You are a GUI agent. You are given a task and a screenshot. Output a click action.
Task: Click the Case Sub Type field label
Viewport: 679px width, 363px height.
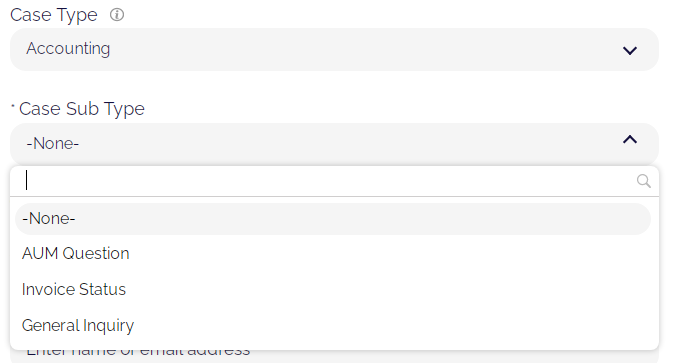coord(81,109)
